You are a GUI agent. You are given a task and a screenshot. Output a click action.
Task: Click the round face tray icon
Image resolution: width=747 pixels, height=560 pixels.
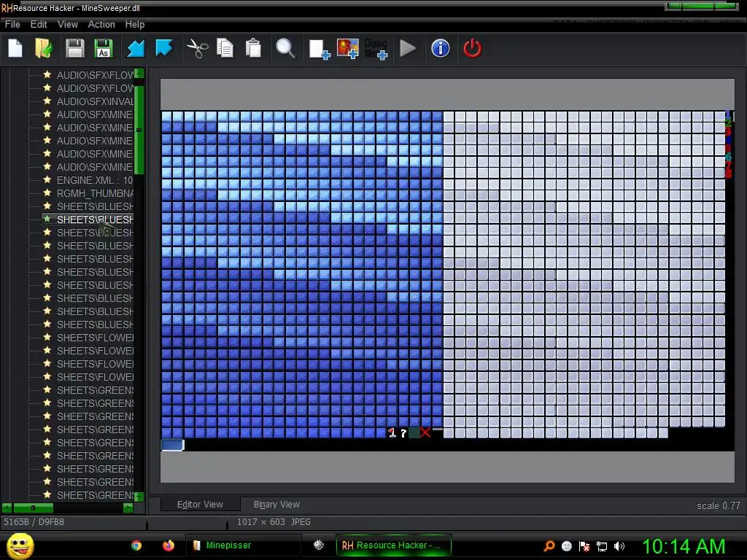(x=566, y=546)
